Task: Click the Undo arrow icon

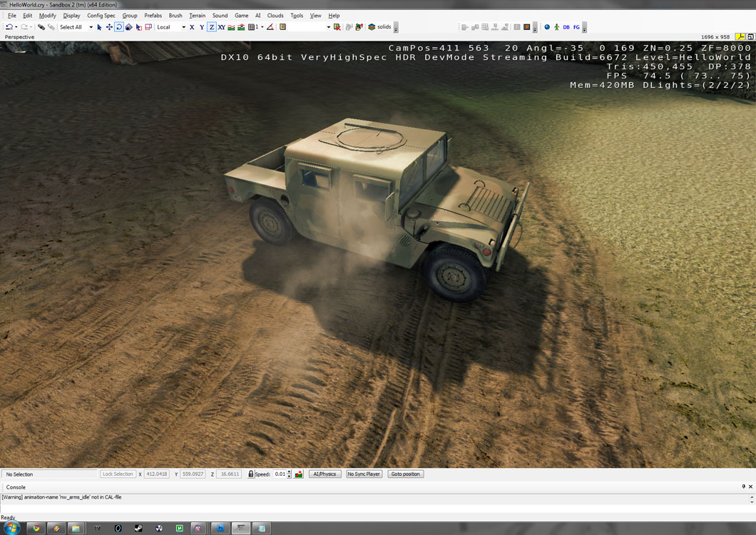Action: pyautogui.click(x=9, y=27)
